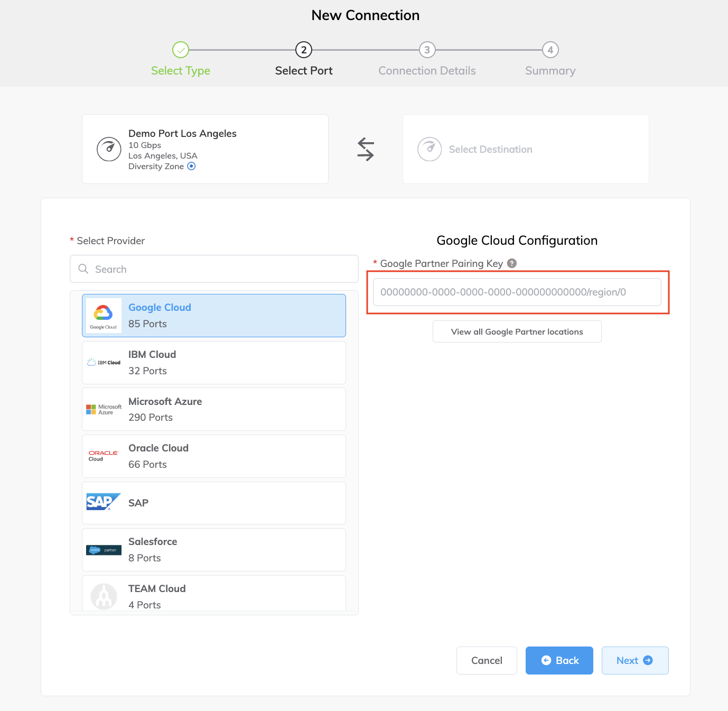
Task: Click the Microsoft Azure logo icon
Action: coord(104,410)
